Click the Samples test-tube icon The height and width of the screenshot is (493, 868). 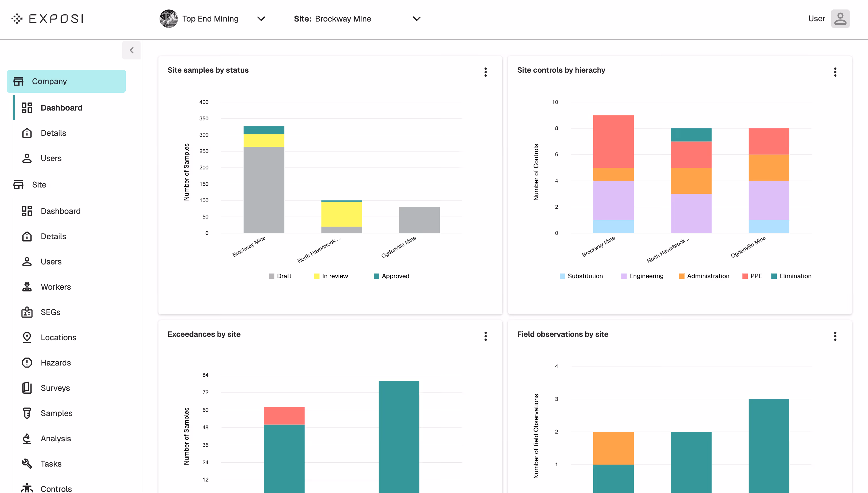pos(27,413)
